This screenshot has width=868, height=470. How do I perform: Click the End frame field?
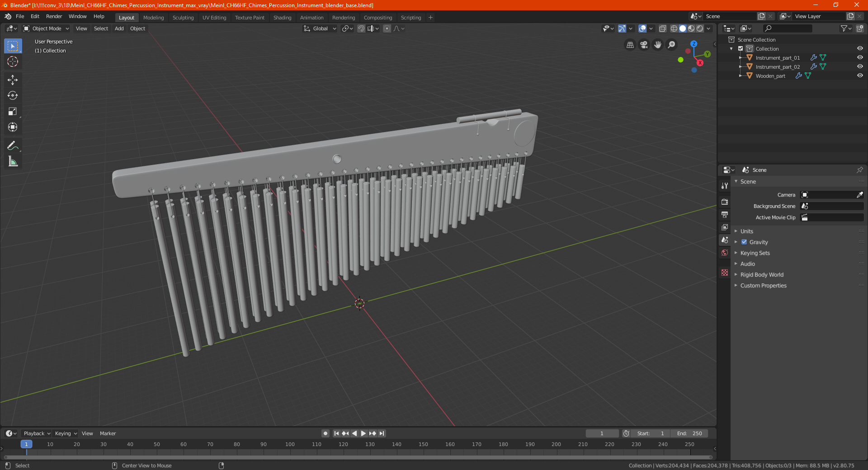click(x=689, y=433)
